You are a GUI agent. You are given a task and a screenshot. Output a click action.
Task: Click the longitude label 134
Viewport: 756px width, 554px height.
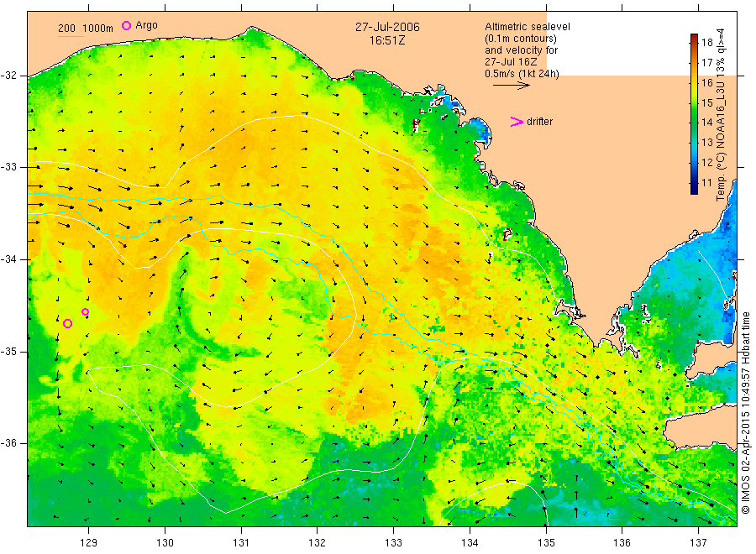coord(470,542)
